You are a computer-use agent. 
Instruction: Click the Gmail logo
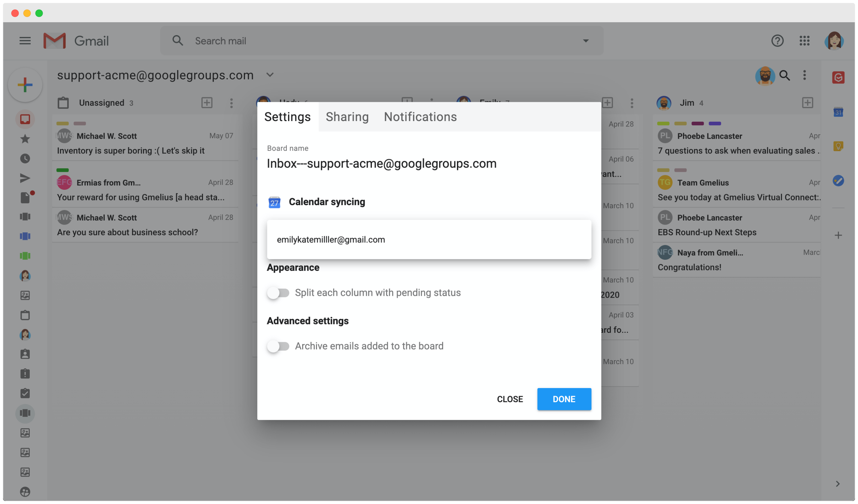[76, 41]
